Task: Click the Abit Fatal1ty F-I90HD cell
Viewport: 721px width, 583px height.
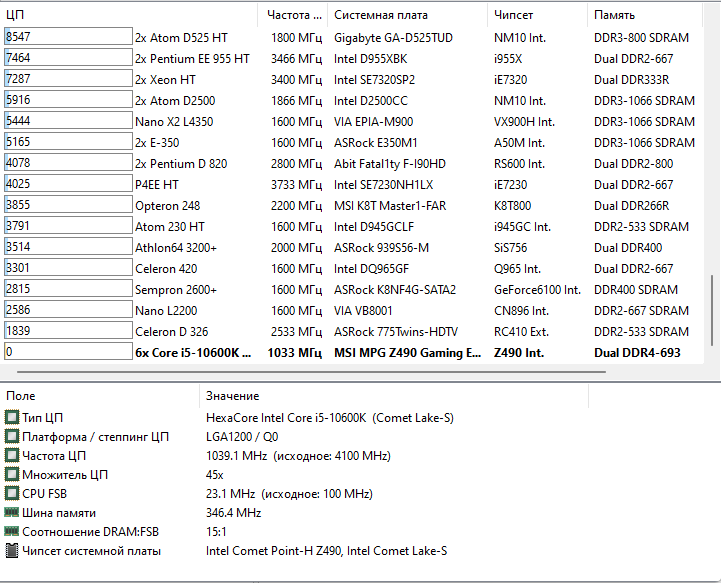Action: (389, 164)
